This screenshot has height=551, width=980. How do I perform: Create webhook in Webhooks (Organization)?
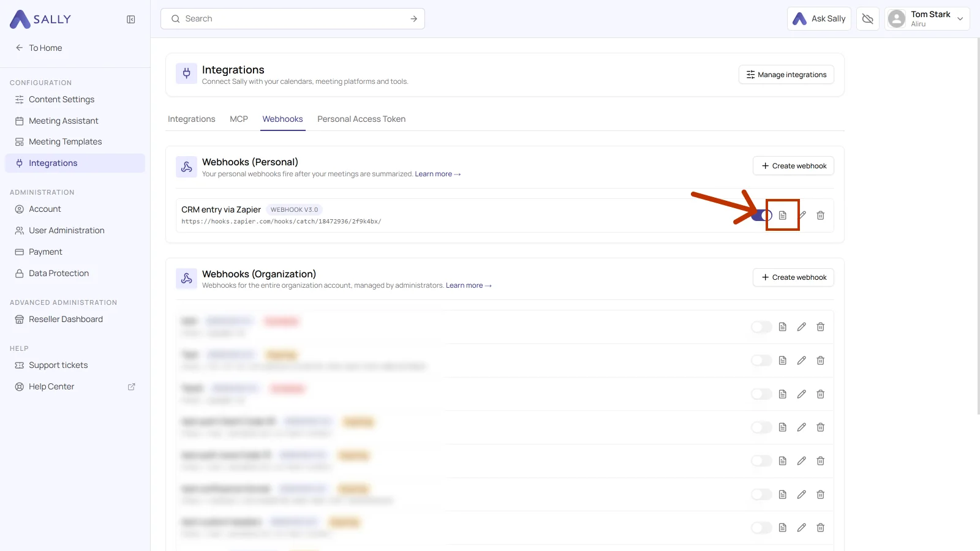coord(793,277)
